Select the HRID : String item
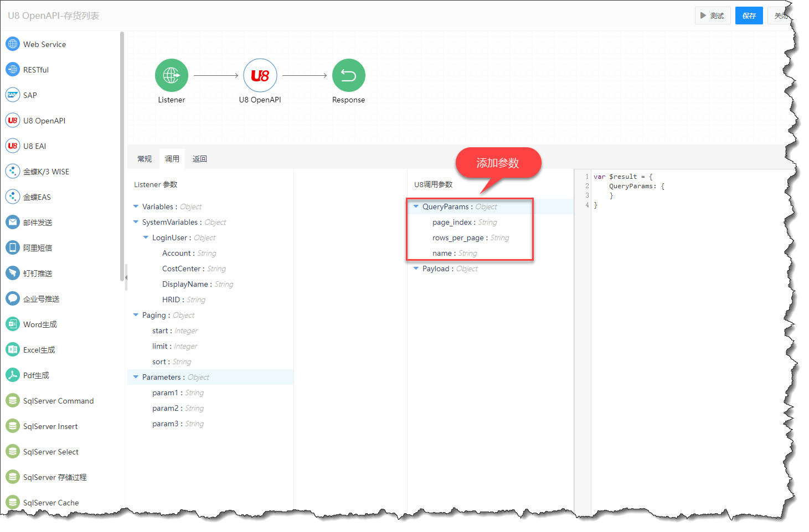The height and width of the screenshot is (532, 809). coord(184,299)
